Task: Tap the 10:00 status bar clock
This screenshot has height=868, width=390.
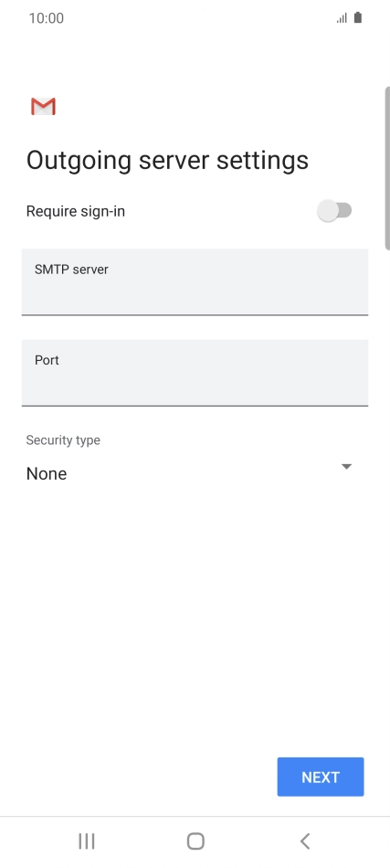Action: 47,18
